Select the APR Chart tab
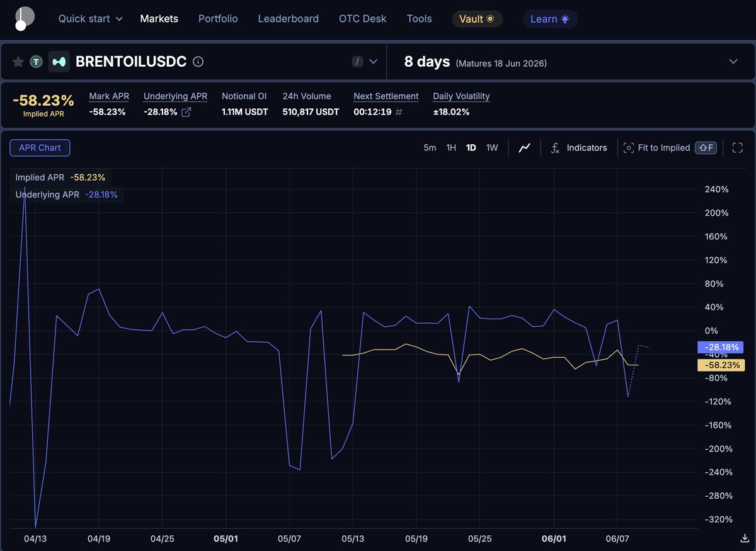This screenshot has width=756, height=551. pyautogui.click(x=40, y=148)
